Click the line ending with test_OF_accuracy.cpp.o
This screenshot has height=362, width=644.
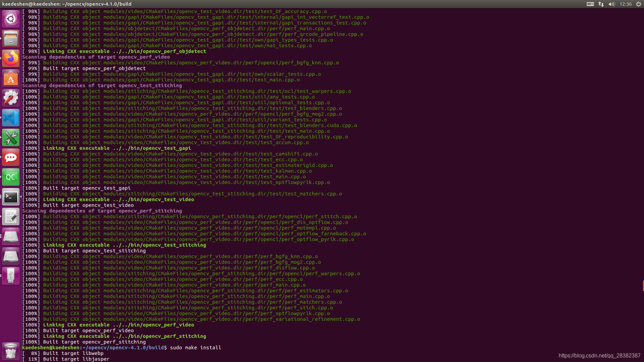[x=175, y=12]
